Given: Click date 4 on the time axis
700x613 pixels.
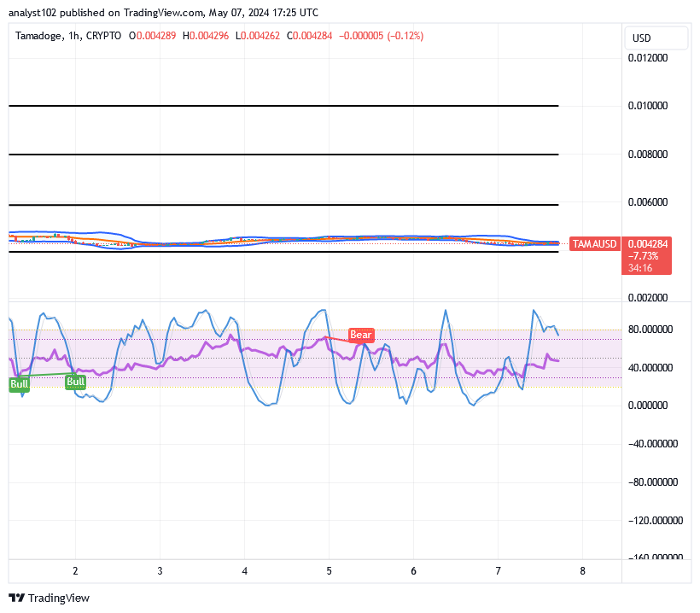Looking at the screenshot, I should coord(245,571).
